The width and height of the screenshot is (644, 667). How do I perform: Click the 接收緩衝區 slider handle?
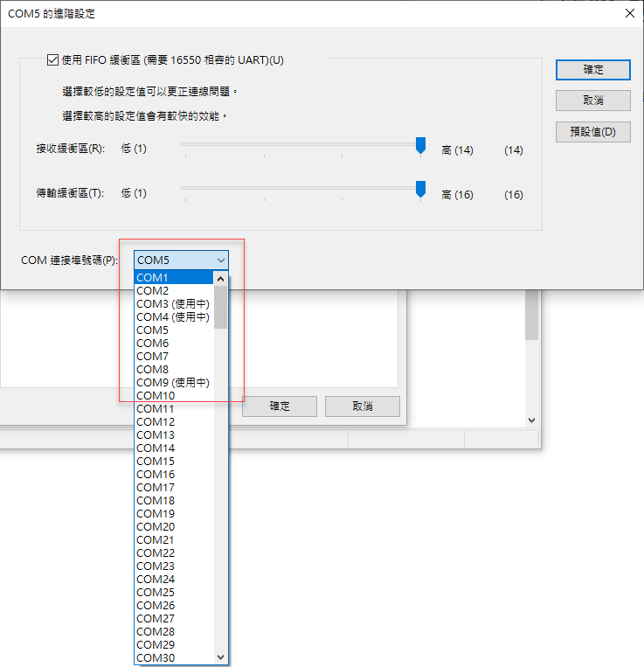coord(420,145)
